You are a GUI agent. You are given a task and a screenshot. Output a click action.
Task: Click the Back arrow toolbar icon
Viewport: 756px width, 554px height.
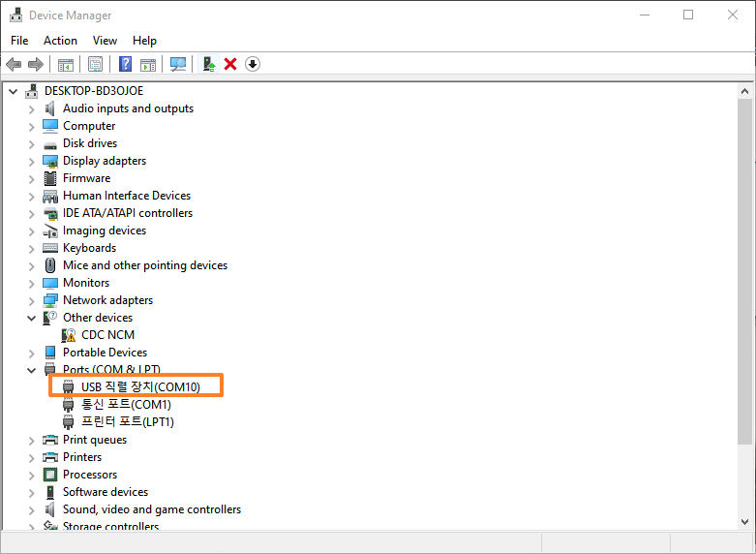click(x=14, y=64)
